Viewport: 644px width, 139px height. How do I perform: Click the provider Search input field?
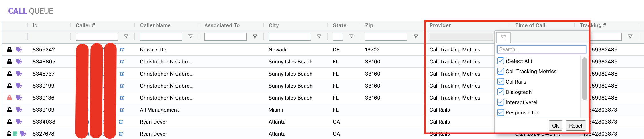tap(541, 49)
